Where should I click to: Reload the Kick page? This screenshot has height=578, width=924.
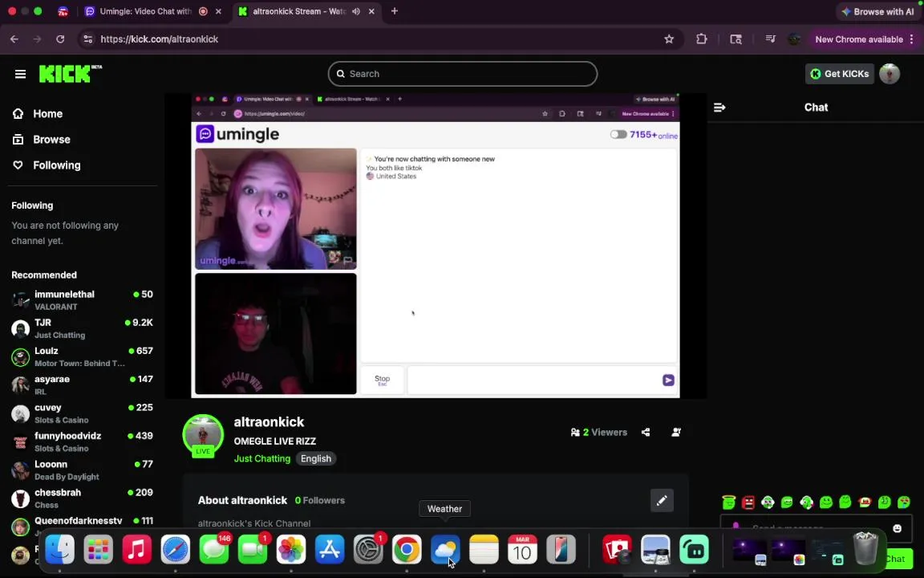point(60,39)
